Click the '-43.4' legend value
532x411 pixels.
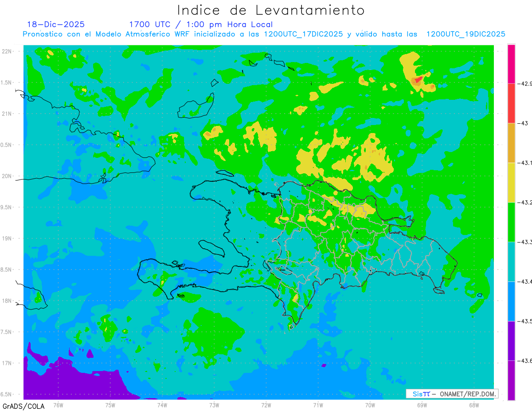(x=524, y=282)
